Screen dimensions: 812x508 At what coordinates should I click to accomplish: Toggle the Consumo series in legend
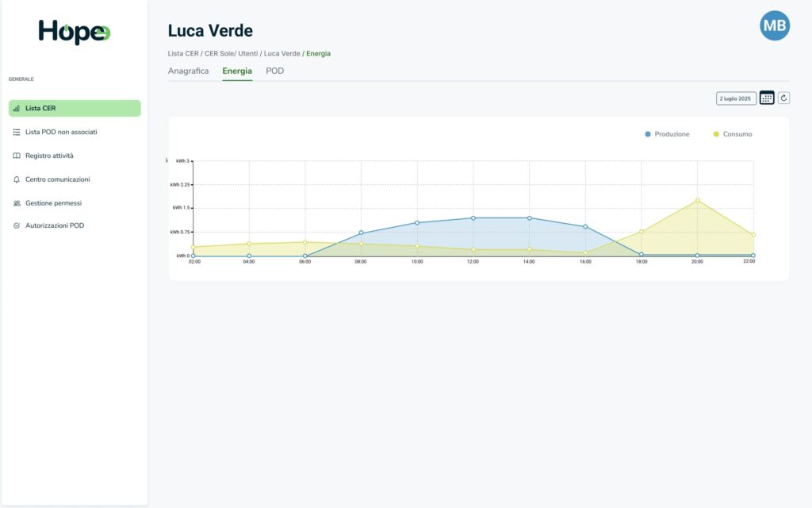[733, 134]
